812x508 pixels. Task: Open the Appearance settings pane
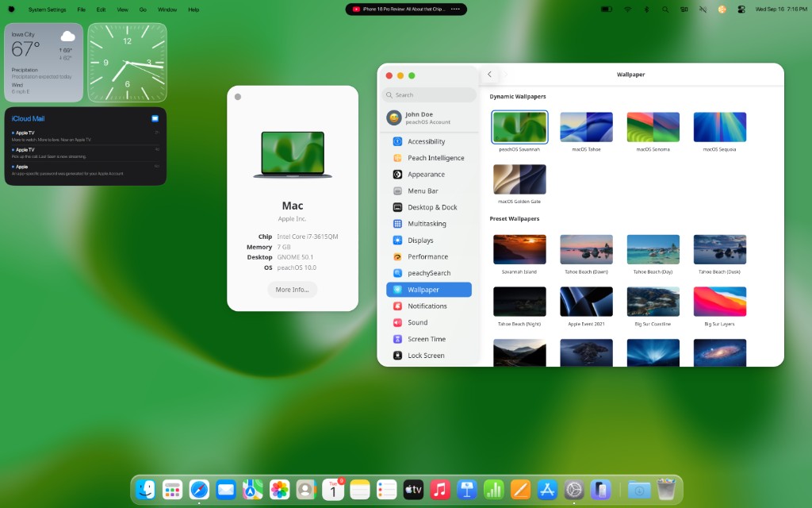[429, 175]
